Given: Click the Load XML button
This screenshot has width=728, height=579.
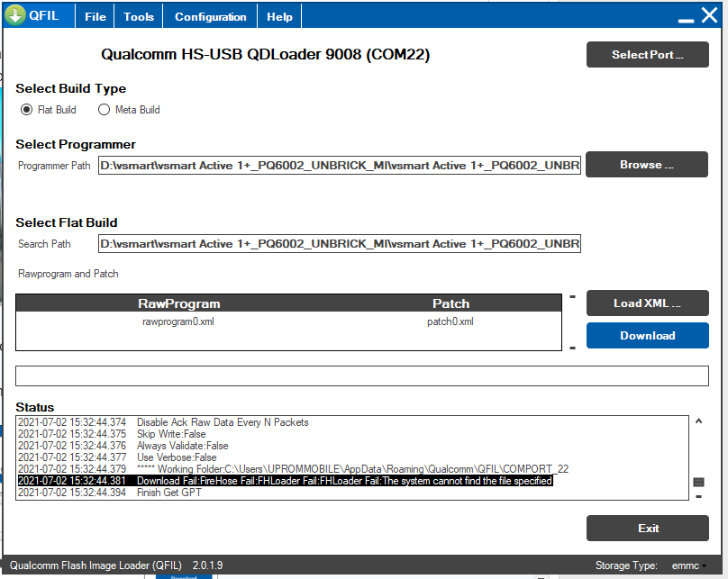Looking at the screenshot, I should click(x=647, y=303).
